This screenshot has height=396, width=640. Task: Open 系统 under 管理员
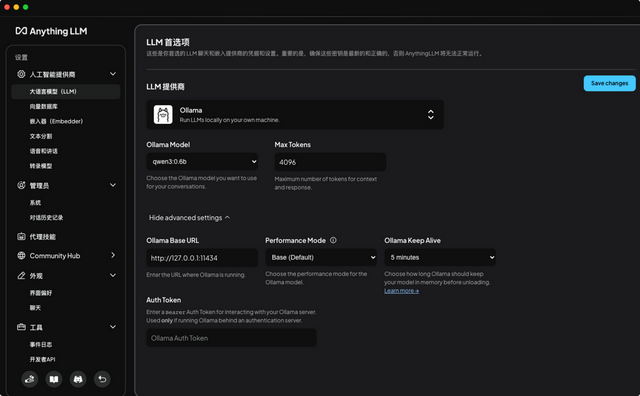35,202
